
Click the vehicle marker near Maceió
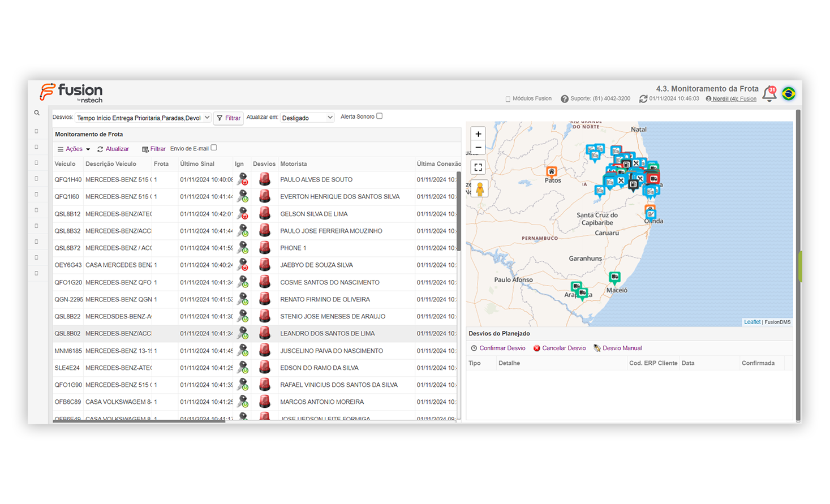(614, 277)
